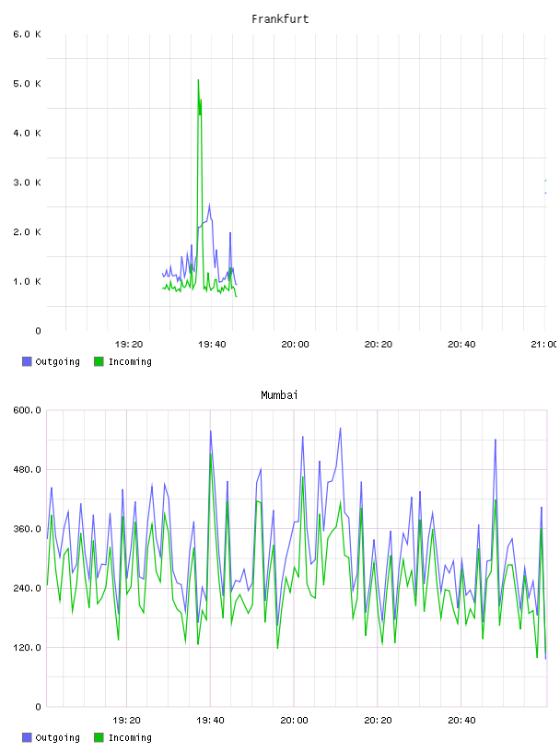Click the 360.0 label on Mumbai axis
This screenshot has width=560, height=752.
pyautogui.click(x=28, y=529)
